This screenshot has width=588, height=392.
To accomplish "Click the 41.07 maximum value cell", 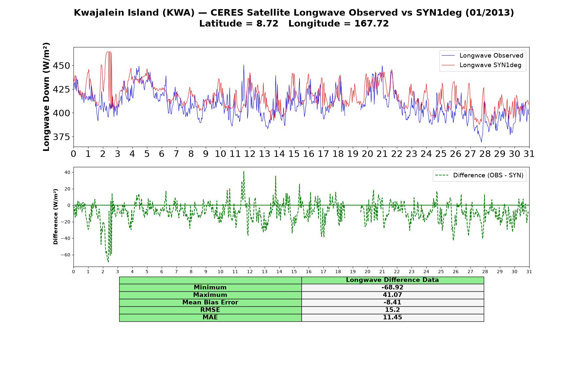I will (392, 295).
